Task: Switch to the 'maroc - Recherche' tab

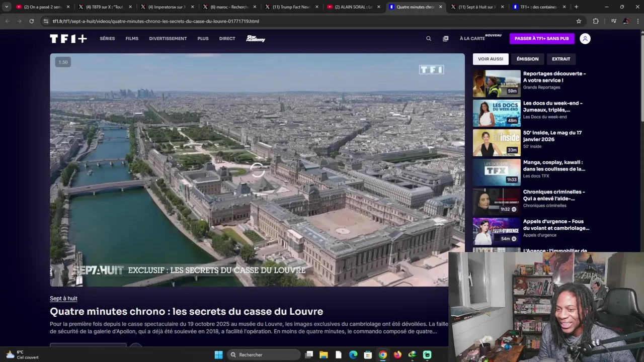Action: 229,7
